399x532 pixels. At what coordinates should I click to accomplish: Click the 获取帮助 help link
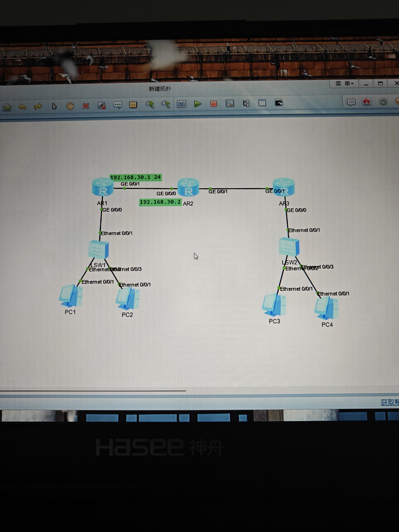coord(390,402)
